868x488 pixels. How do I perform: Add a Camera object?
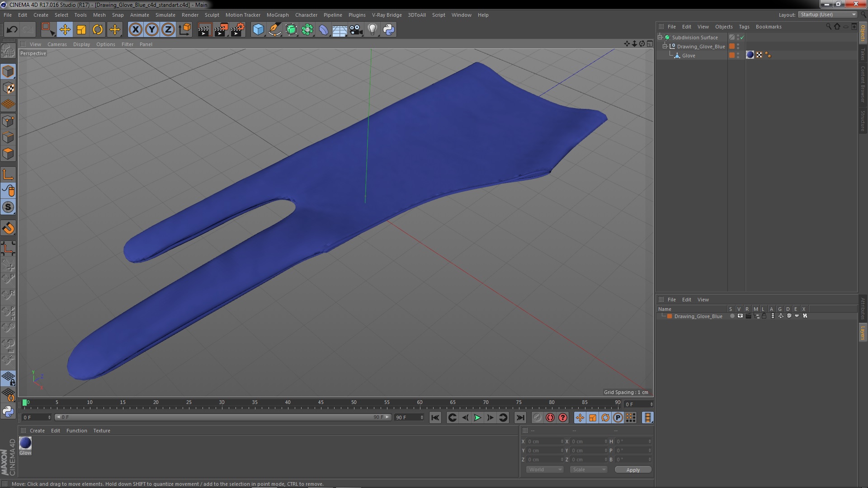tap(356, 30)
